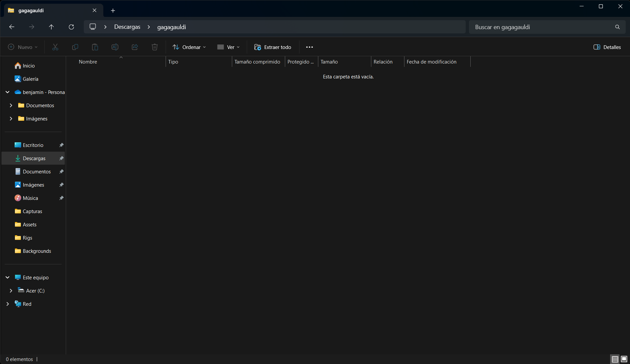Screen dimensions: 630x364
Task: Open the Backgrounds folder
Action: (x=33, y=251)
